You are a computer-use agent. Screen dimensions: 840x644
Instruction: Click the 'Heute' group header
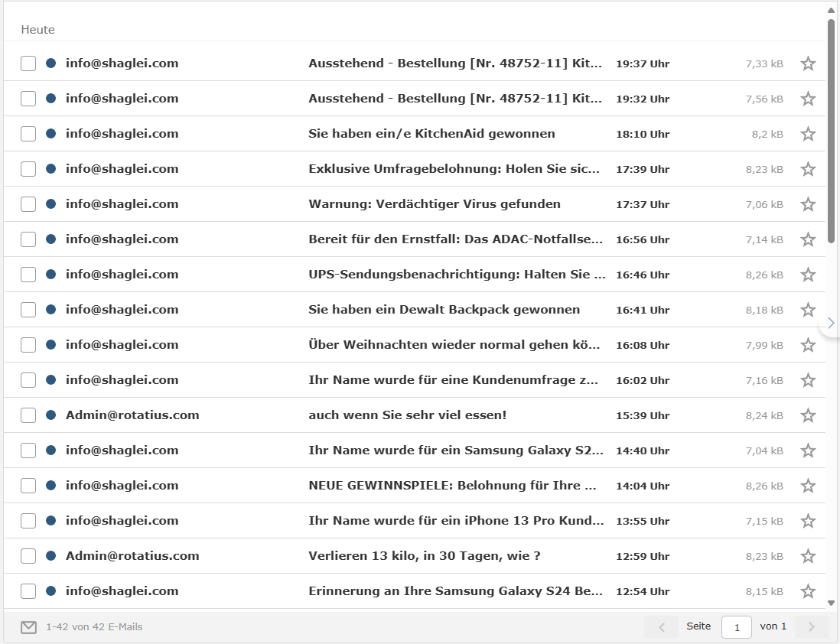coord(38,30)
